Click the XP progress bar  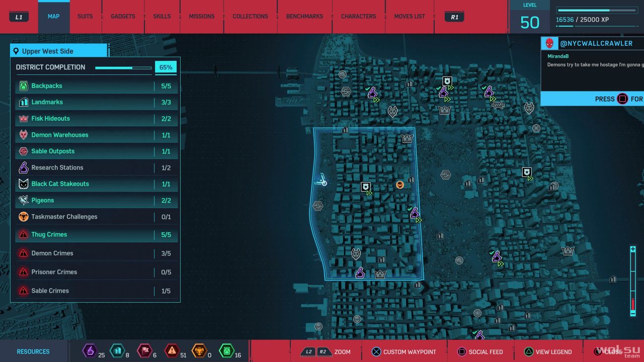tap(597, 10)
